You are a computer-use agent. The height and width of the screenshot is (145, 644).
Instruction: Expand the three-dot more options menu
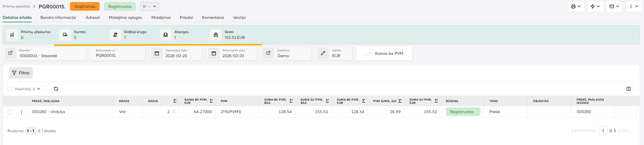click(634, 6)
